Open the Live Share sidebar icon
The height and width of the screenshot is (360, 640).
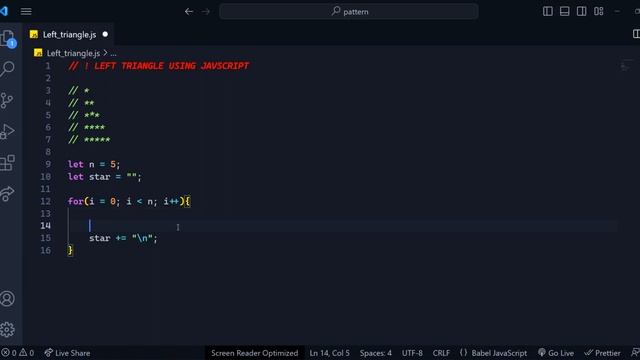coord(7,193)
